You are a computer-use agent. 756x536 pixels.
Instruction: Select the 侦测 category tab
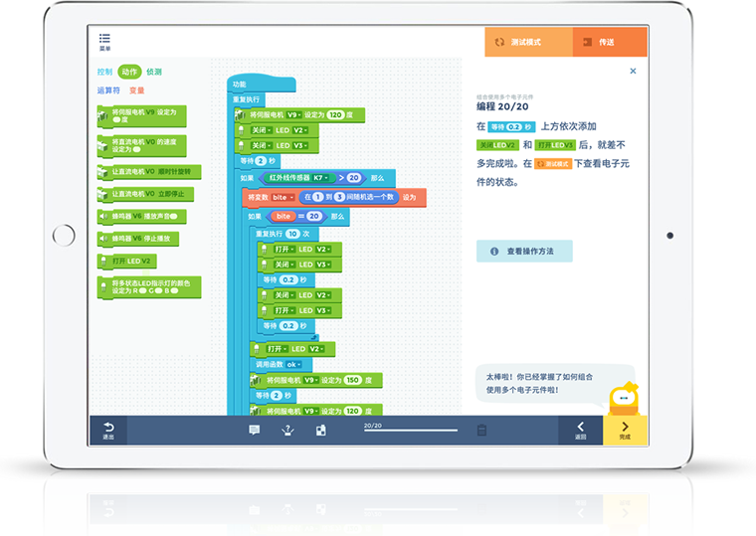(x=154, y=72)
